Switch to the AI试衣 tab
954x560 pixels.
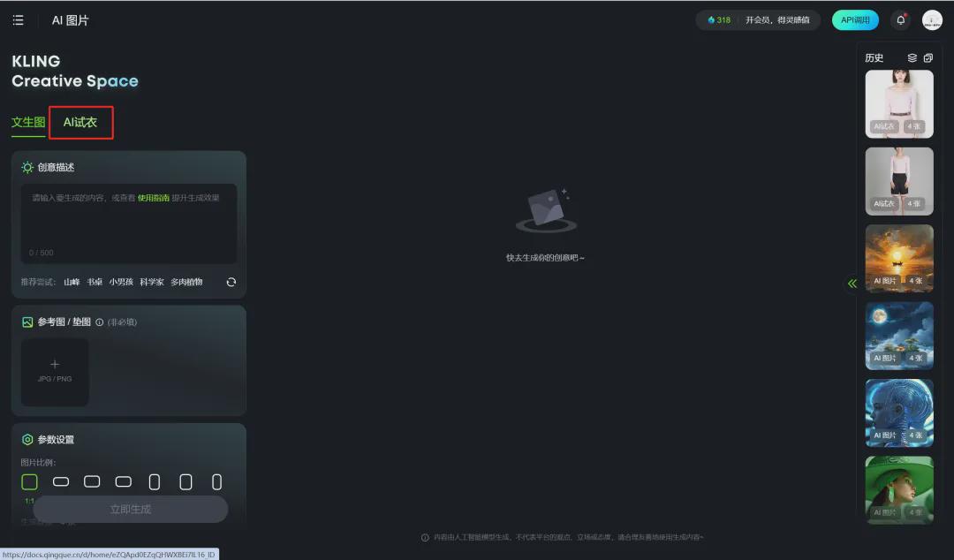click(x=80, y=123)
